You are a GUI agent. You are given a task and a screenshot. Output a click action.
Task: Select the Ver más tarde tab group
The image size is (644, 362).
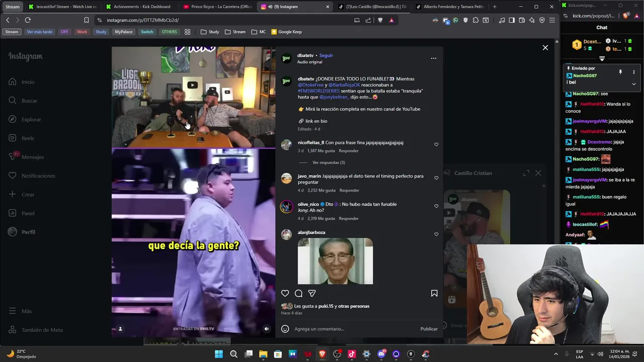click(40, 32)
